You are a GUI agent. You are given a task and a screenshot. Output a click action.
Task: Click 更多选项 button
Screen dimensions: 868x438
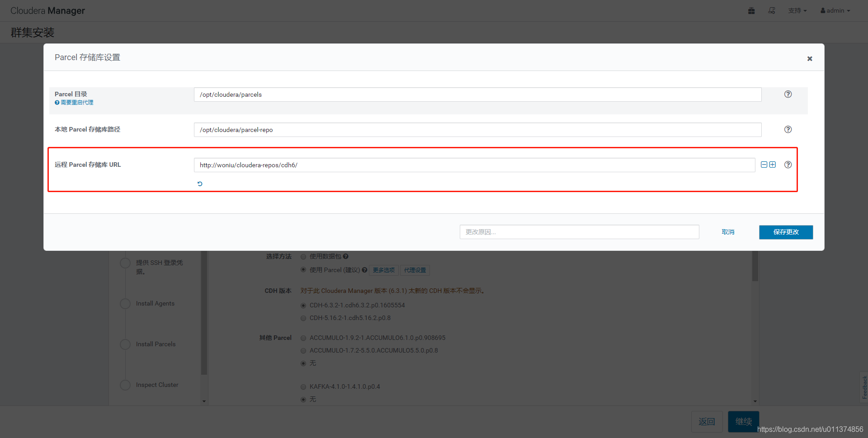pyautogui.click(x=384, y=270)
